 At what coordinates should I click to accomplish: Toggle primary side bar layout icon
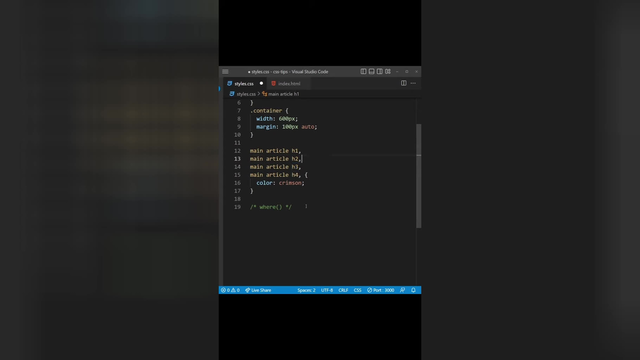[x=363, y=71]
